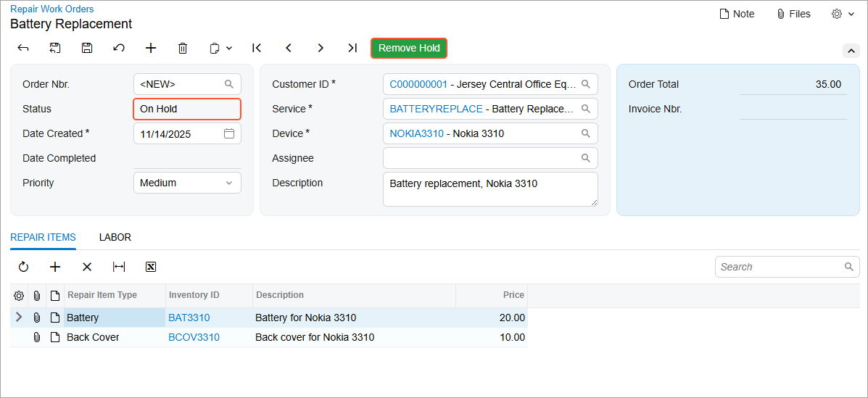Click the Undo/Cancel icon in toolbar
This screenshot has height=398, width=868.
(118, 48)
